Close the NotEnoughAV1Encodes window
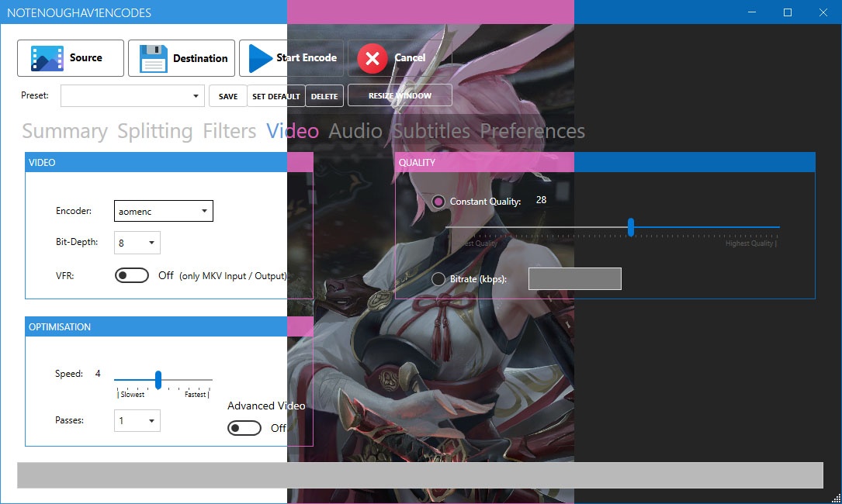Viewport: 842px width, 504px height. (823, 12)
